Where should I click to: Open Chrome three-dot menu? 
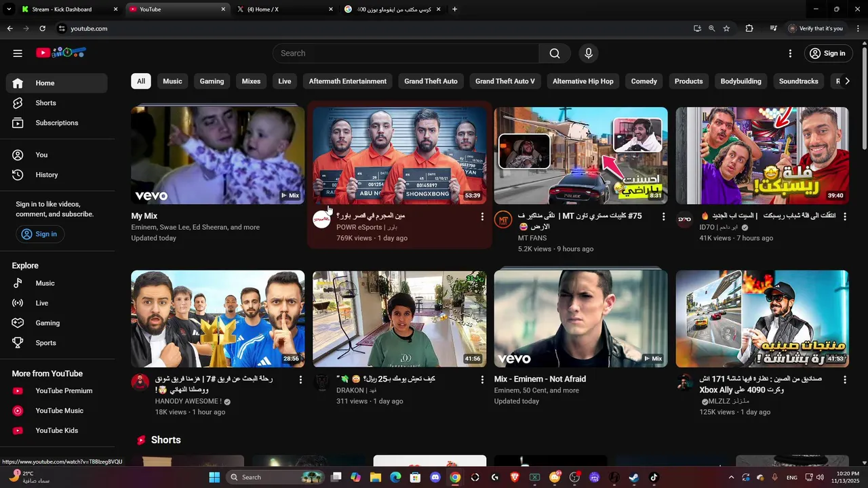[858, 28]
